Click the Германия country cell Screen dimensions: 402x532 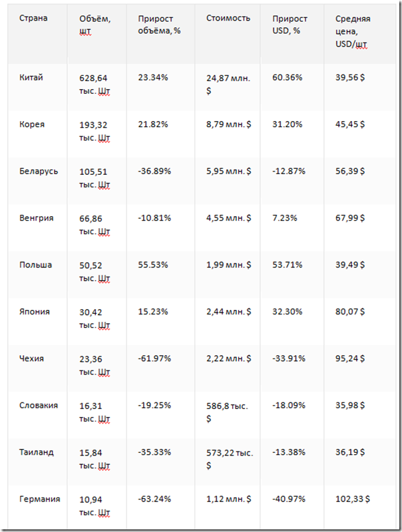39,499
